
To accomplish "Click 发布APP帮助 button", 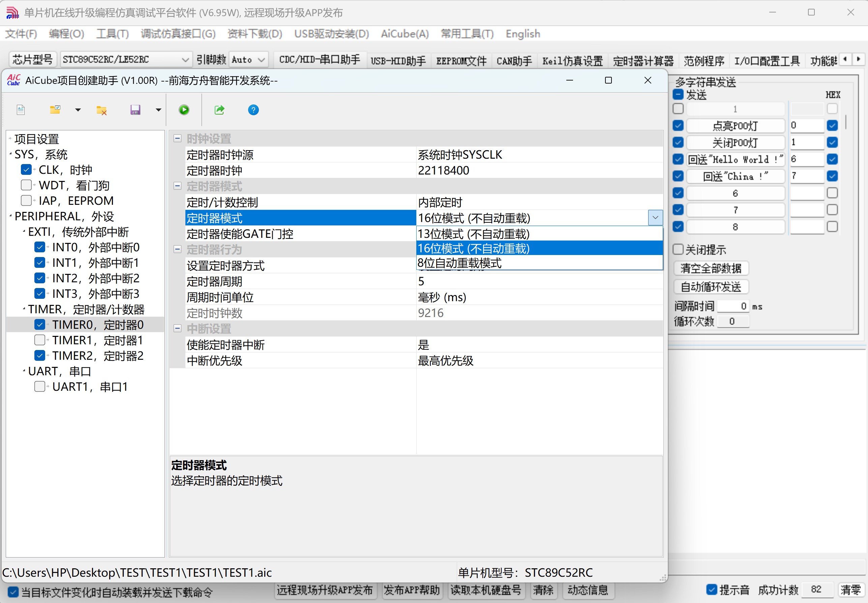I will (x=412, y=590).
